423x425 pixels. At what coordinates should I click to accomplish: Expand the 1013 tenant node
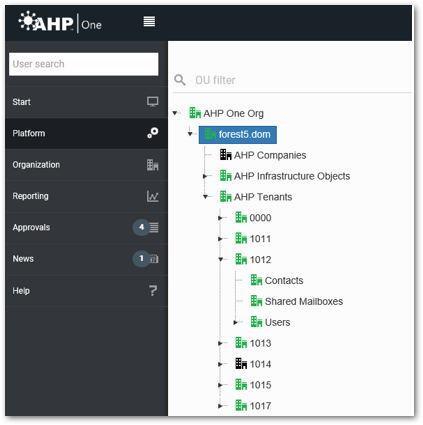point(220,343)
